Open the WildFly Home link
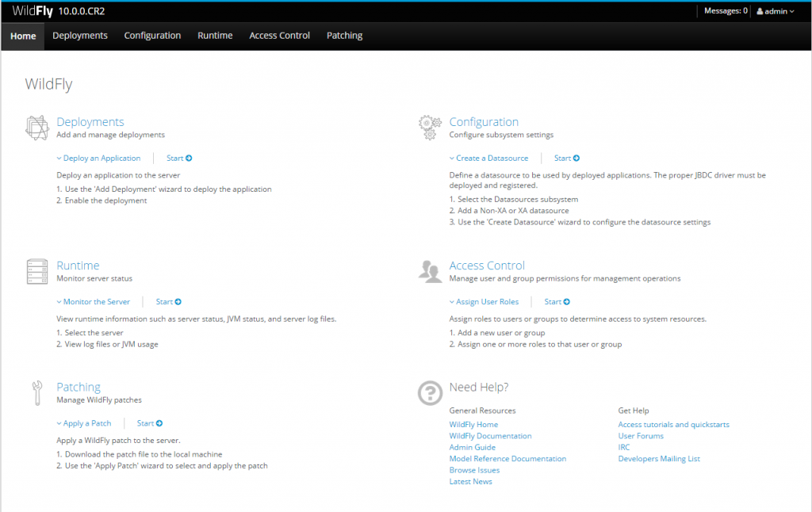 [x=473, y=425]
